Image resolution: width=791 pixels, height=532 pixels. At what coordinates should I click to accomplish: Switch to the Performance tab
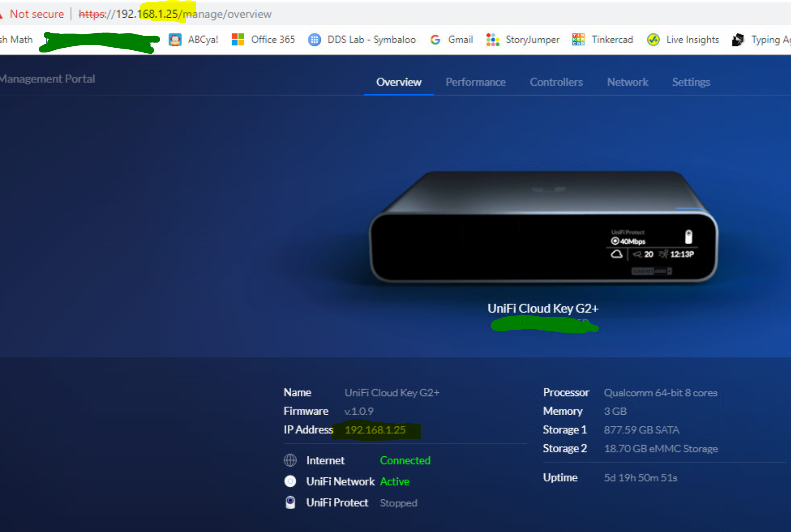(x=475, y=82)
